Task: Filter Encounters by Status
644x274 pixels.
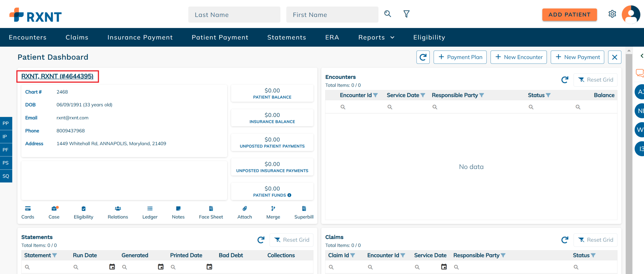Action: (x=548, y=95)
